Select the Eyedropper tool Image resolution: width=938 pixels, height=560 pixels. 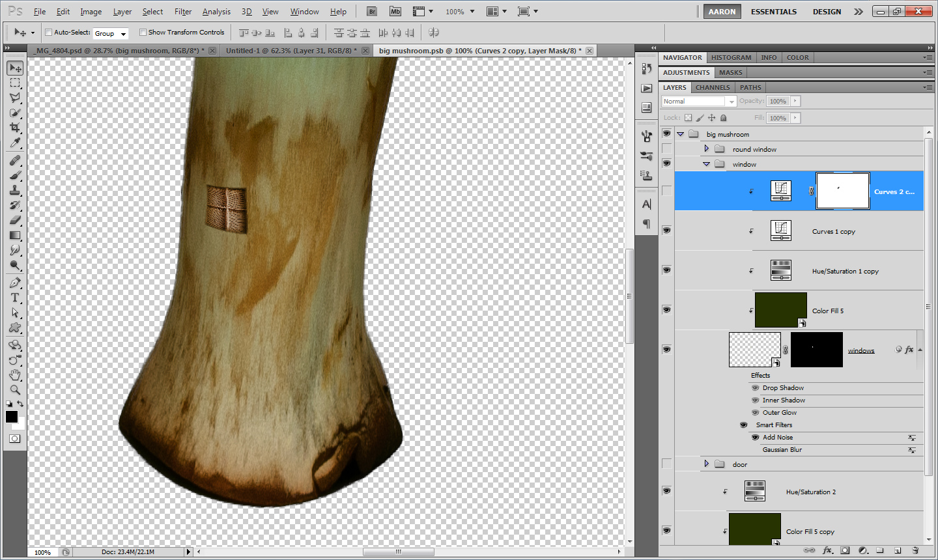[15, 143]
